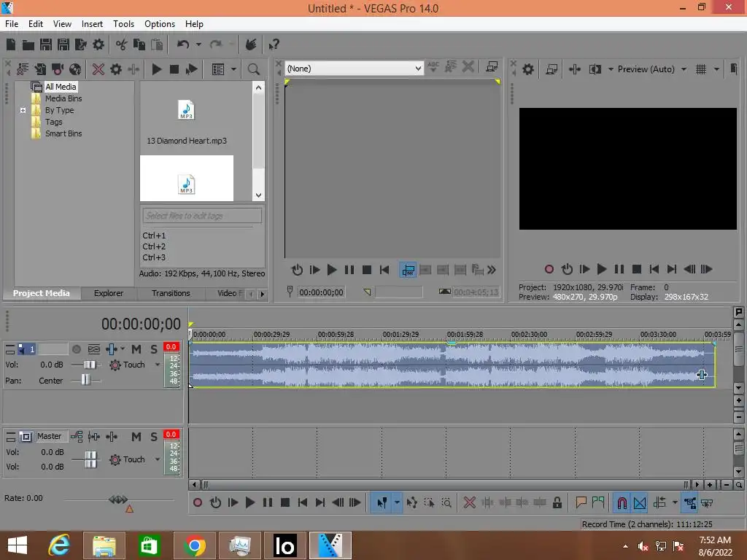Open Google Chrome from the taskbar
The height and width of the screenshot is (560, 747).
click(194, 545)
